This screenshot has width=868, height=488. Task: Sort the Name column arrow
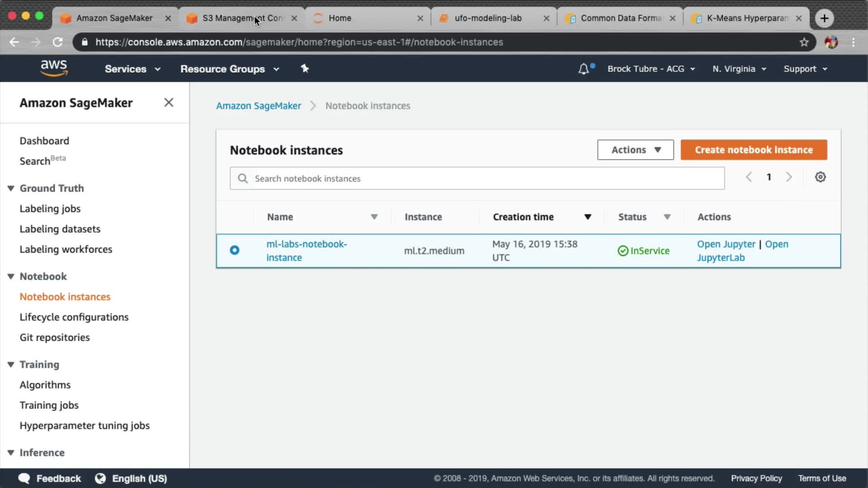(374, 217)
